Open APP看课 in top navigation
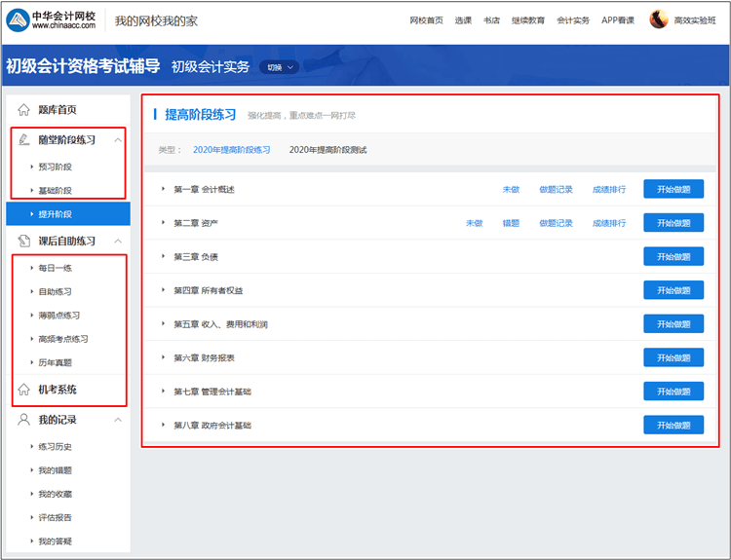Screen dimensions: 731x560 [x=618, y=20]
